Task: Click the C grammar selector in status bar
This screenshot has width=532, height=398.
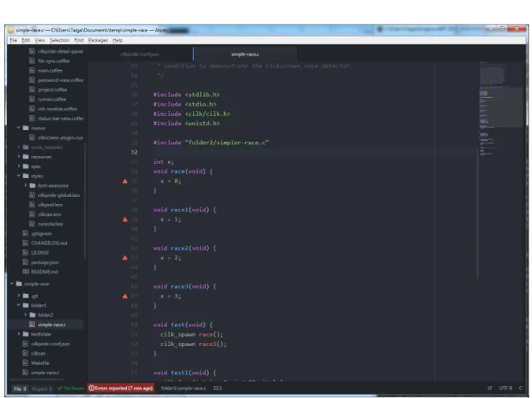Action: pos(520,389)
